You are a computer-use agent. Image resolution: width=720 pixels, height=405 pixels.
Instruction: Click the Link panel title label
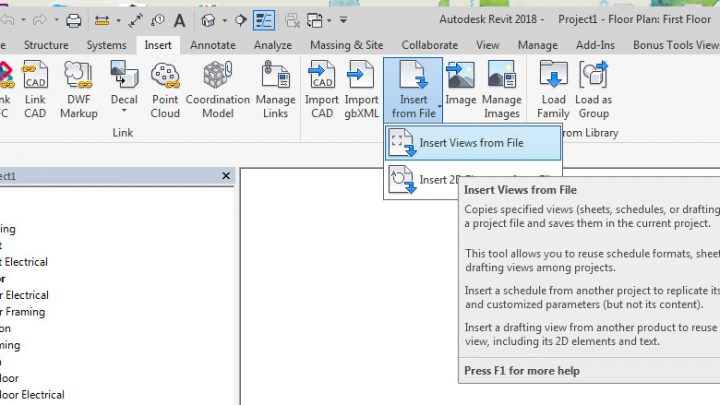123,133
